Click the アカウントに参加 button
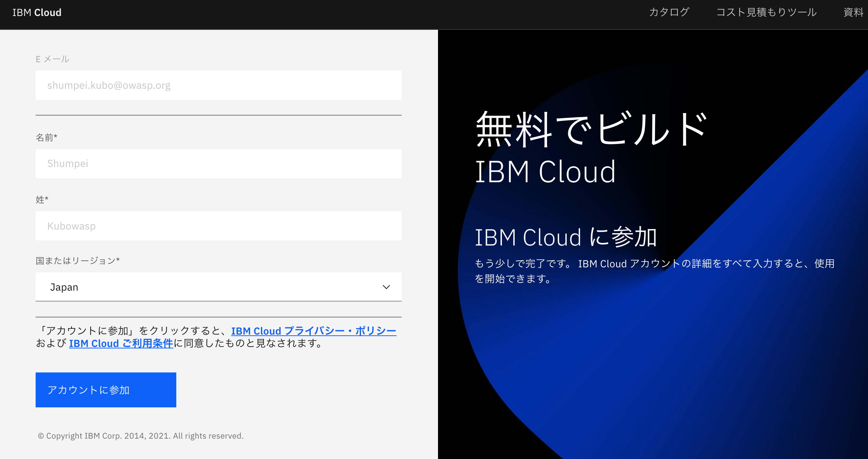868x459 pixels. point(105,390)
